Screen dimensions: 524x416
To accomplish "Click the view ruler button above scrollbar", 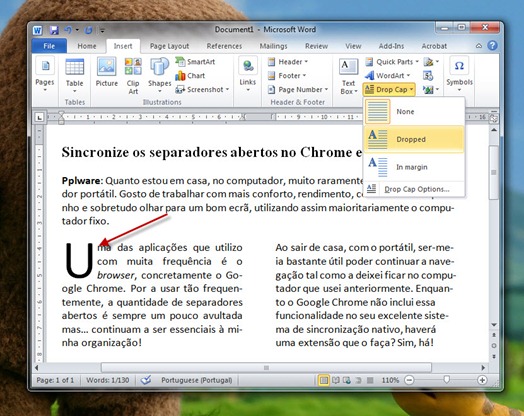I will pos(494,117).
